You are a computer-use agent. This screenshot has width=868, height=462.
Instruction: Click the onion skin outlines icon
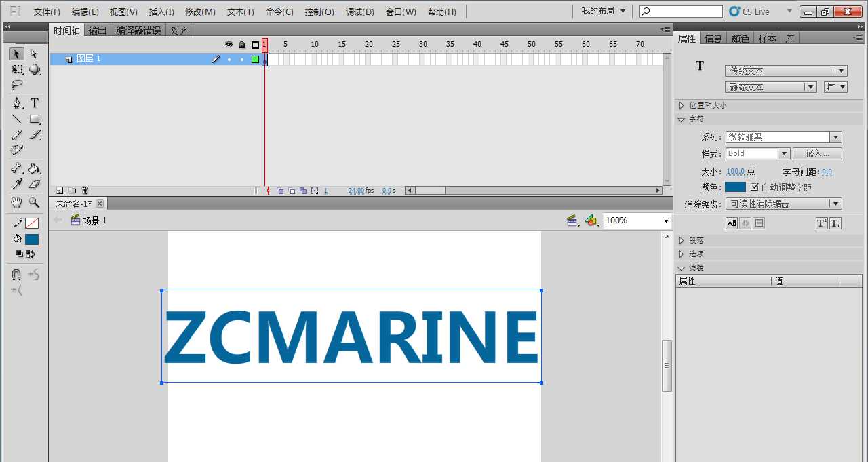point(292,191)
